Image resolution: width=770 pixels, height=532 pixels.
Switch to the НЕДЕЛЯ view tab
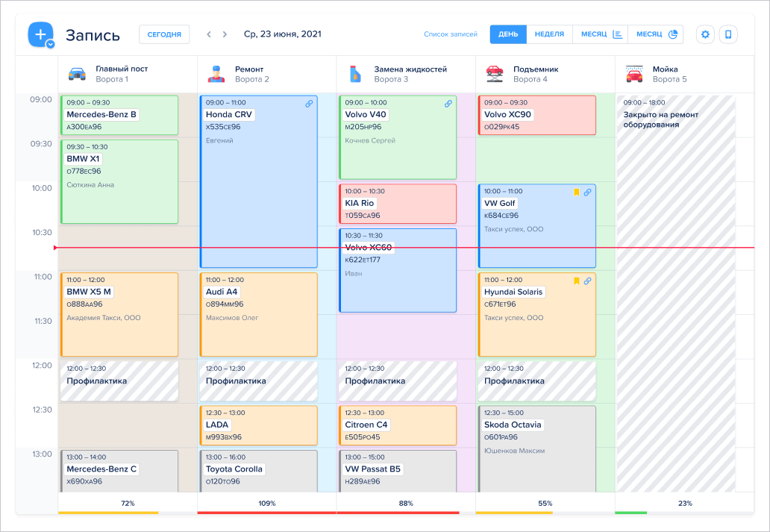coord(549,34)
